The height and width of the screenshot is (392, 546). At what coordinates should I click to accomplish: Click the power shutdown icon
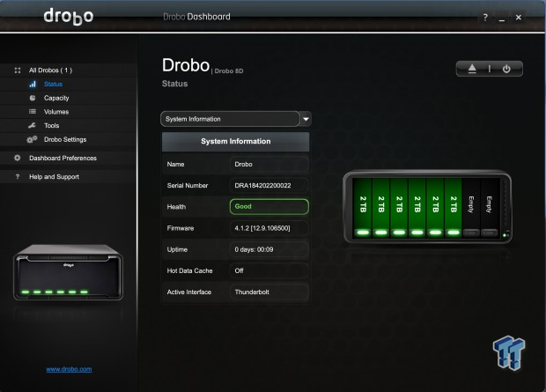[506, 69]
